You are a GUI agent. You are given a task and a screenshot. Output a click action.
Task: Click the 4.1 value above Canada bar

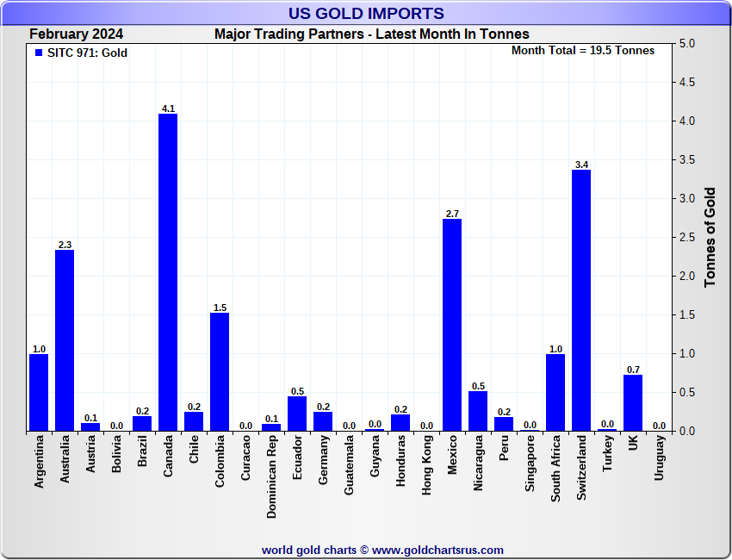168,109
